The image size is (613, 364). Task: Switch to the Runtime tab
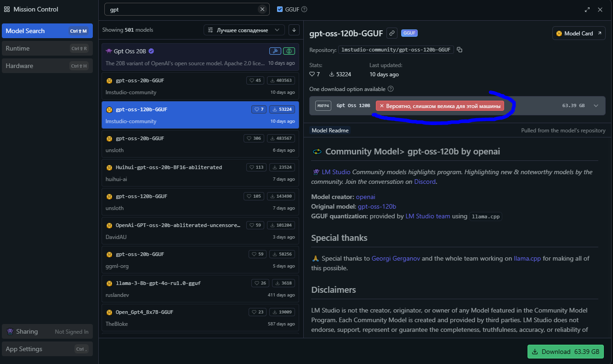tap(47, 48)
